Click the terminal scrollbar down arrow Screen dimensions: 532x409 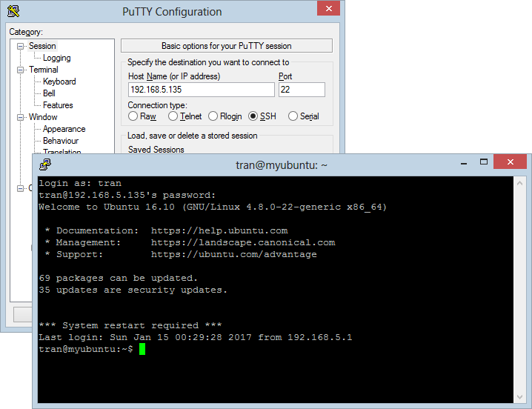coord(519,397)
